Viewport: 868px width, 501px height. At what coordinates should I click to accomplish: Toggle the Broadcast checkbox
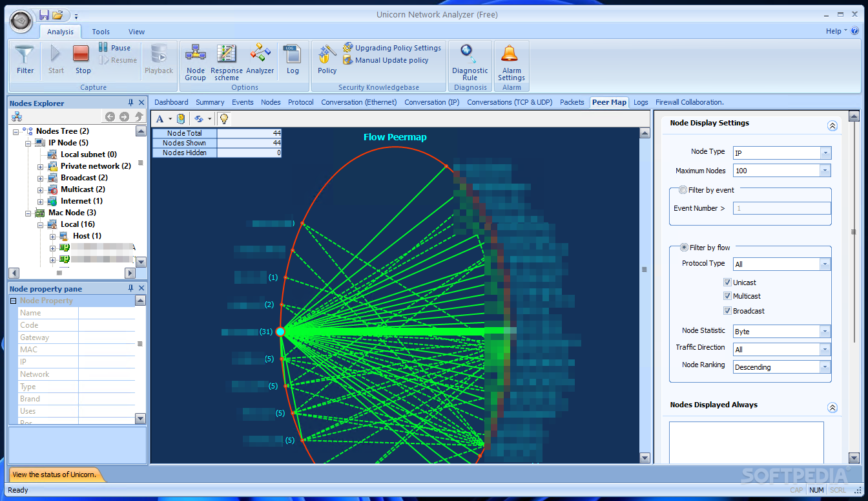point(728,311)
